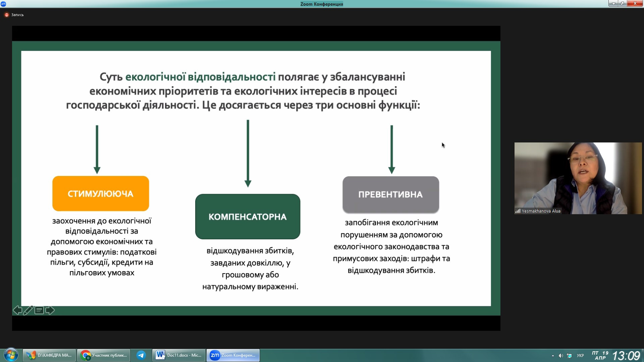Advance to next slide with right arrow
Screen dimensions: 644x362
coord(50,310)
